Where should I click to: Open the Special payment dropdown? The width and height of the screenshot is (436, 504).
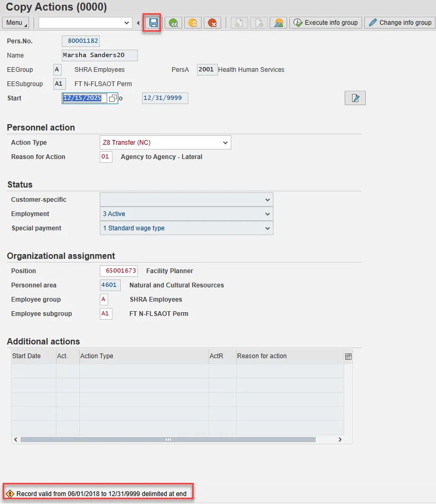(268, 228)
